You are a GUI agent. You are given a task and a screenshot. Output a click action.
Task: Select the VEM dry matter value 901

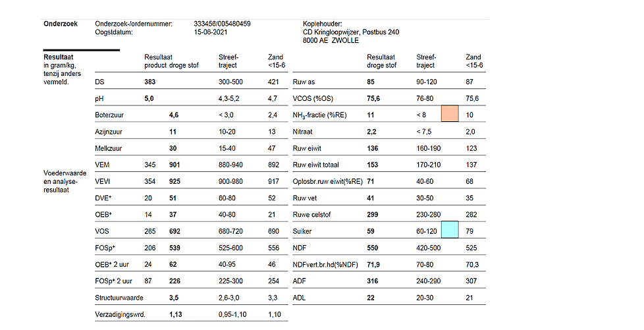pos(176,165)
